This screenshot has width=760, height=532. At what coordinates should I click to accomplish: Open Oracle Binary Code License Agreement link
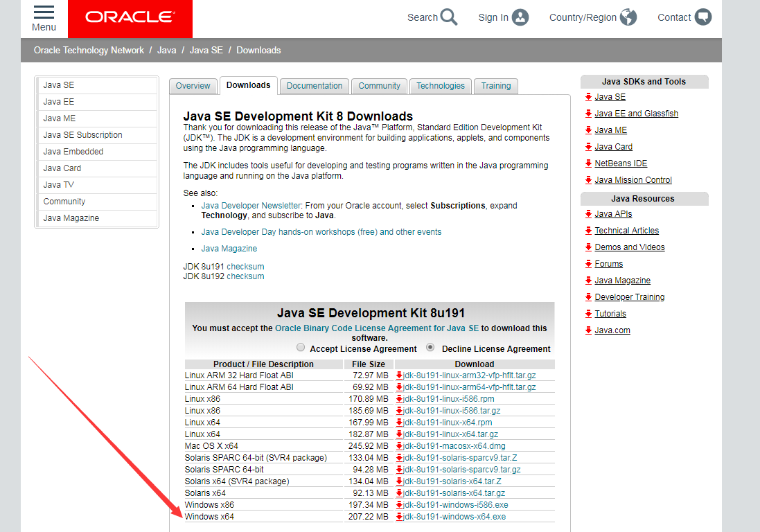(377, 328)
